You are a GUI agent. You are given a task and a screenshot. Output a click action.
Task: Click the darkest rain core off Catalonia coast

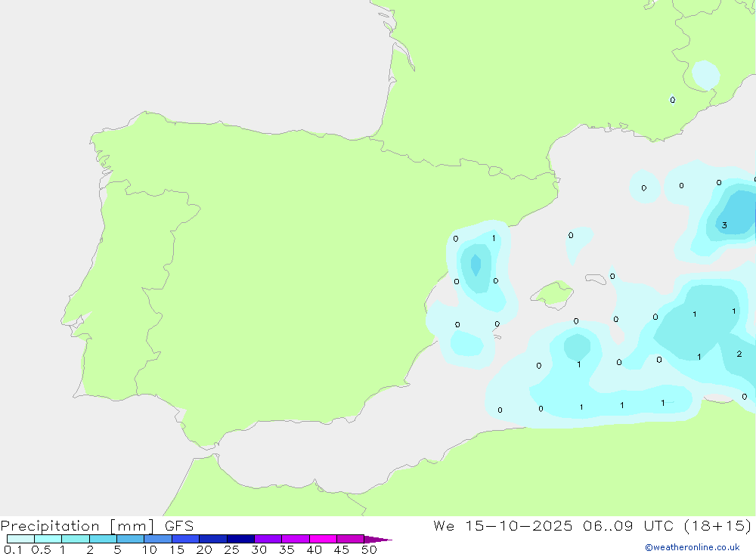point(476,265)
